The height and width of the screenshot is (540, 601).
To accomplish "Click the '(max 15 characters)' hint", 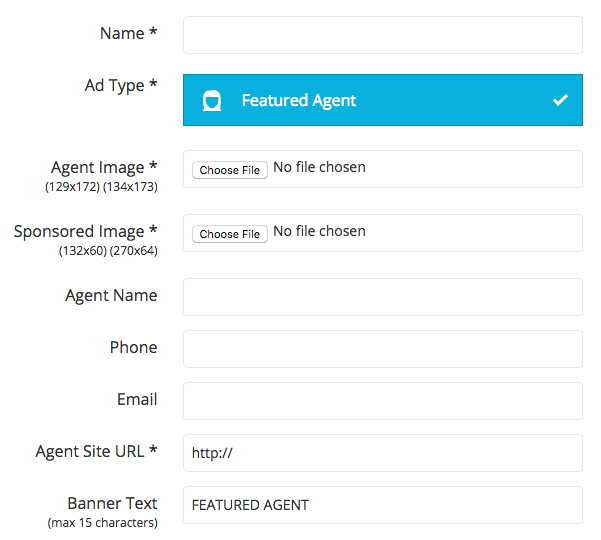I will 103,523.
